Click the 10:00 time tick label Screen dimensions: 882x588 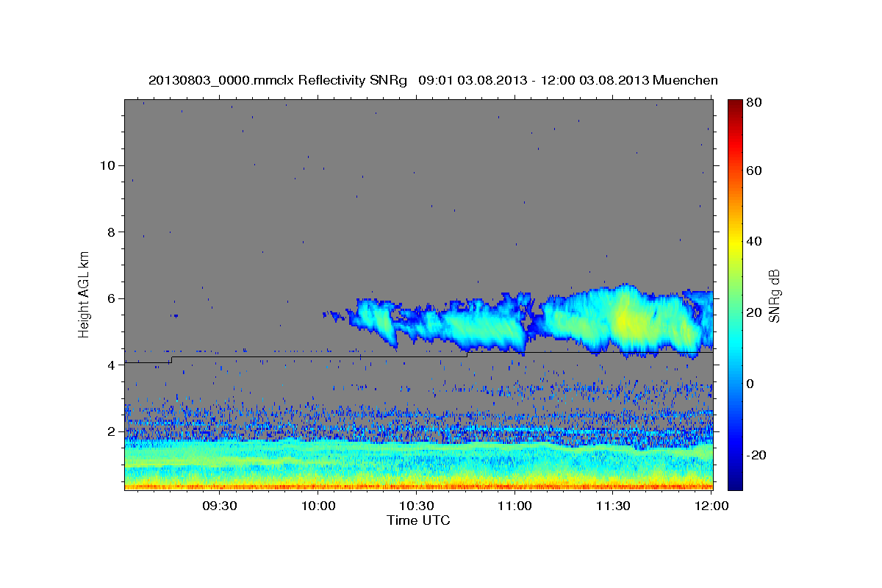click(x=318, y=506)
